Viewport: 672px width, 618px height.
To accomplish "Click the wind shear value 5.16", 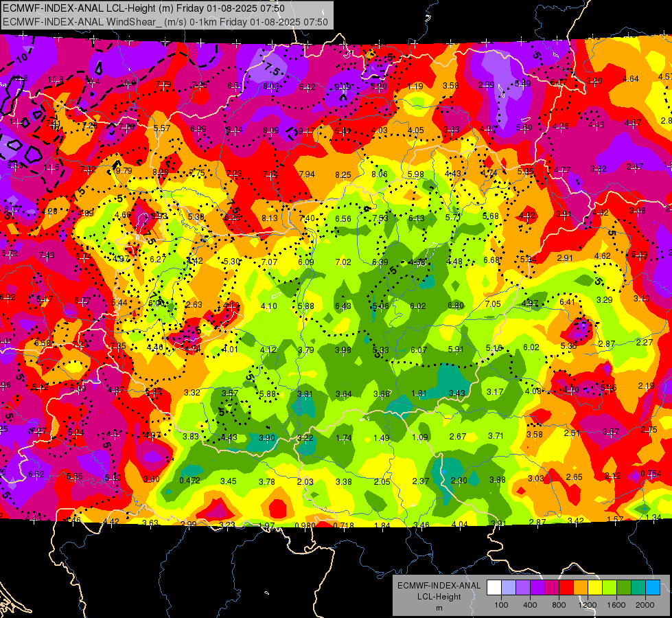I will (494, 348).
